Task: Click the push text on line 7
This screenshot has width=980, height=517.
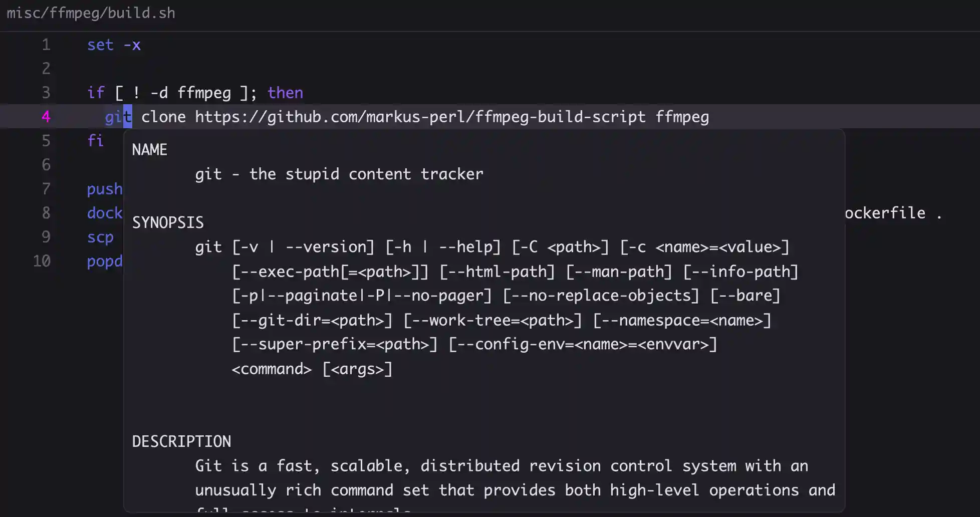Action: click(104, 189)
